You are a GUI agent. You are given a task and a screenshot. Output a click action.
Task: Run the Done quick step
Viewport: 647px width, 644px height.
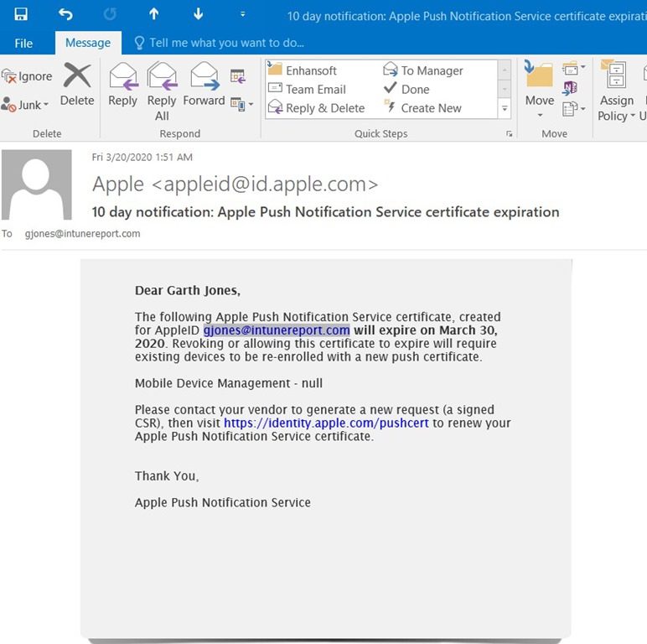pos(406,89)
